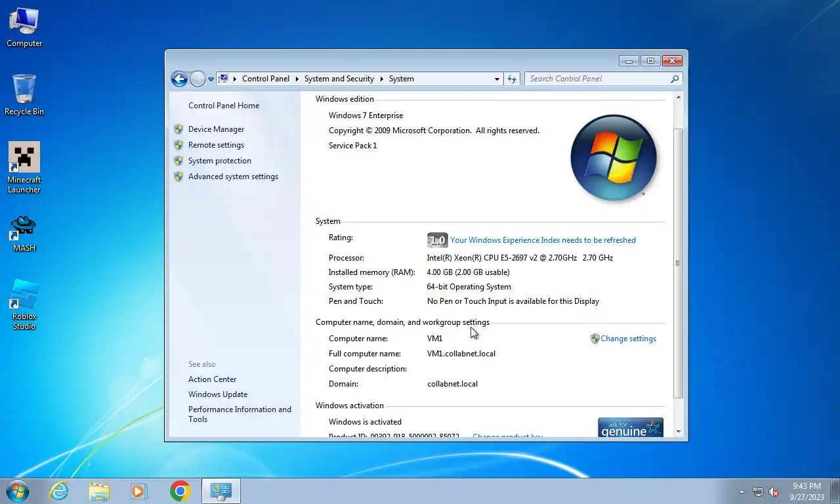Refresh the System page

point(512,79)
